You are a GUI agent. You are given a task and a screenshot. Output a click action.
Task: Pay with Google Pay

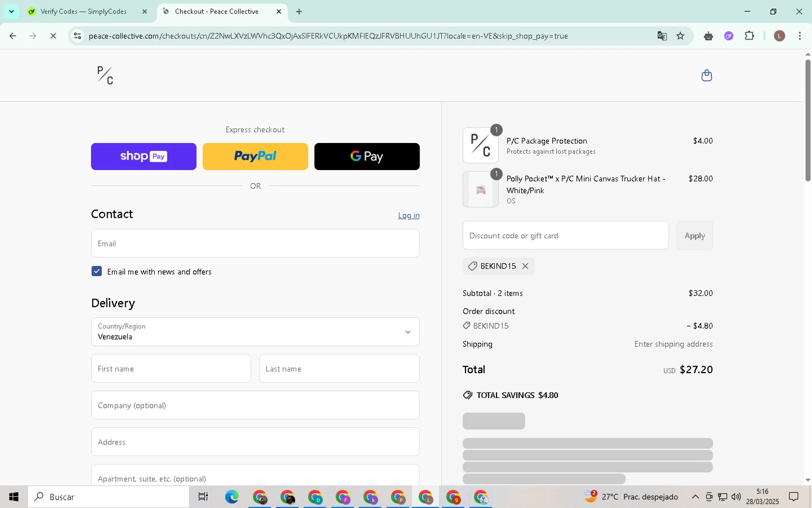367,157
